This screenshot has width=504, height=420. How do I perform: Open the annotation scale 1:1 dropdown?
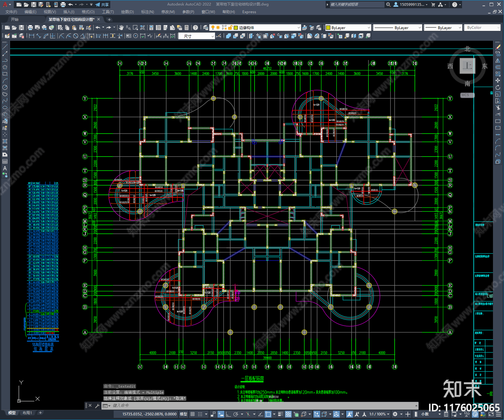tap(379, 414)
